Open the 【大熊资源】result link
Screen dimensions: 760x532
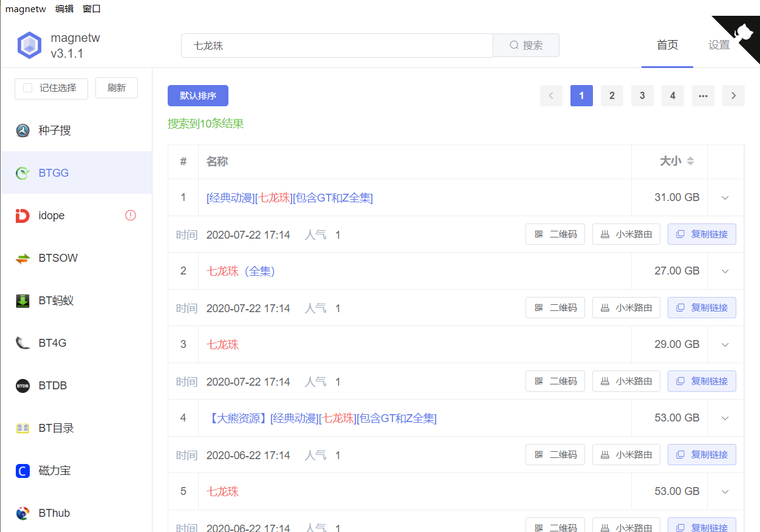[x=322, y=418]
